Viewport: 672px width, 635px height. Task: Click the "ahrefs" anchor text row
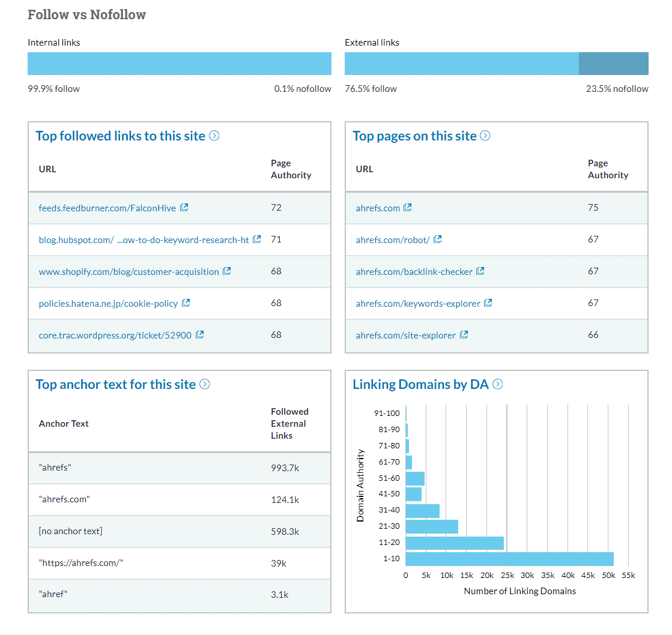pyautogui.click(x=180, y=468)
